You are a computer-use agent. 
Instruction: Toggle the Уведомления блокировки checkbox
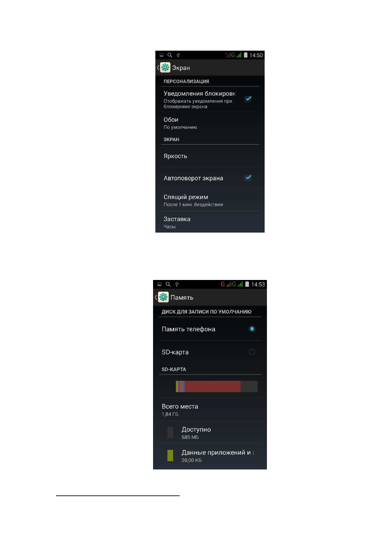tap(248, 99)
